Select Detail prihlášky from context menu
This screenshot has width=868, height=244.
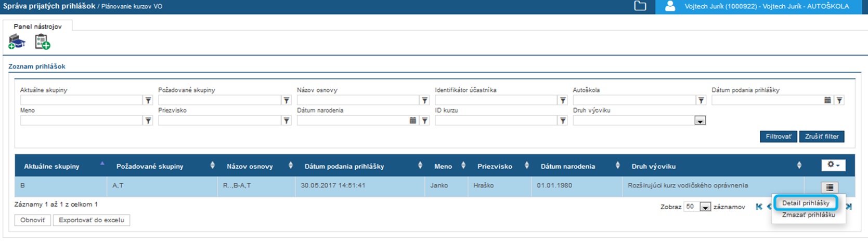(806, 203)
